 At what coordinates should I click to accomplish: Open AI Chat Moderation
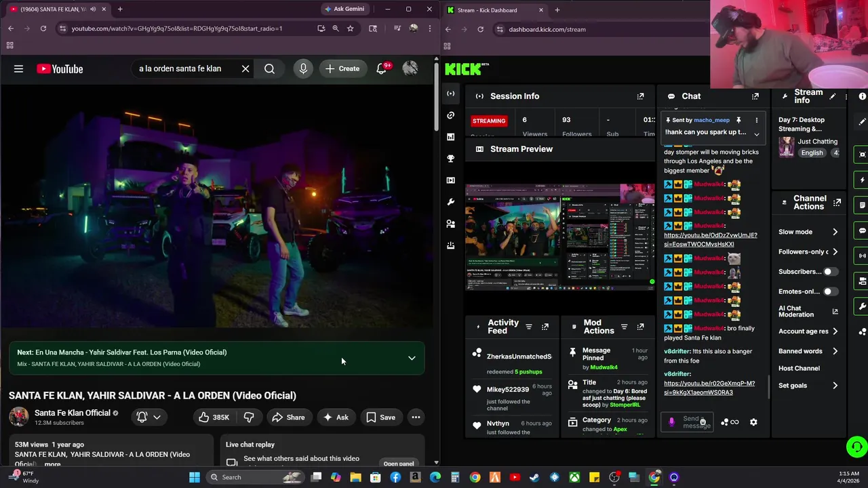click(x=808, y=311)
